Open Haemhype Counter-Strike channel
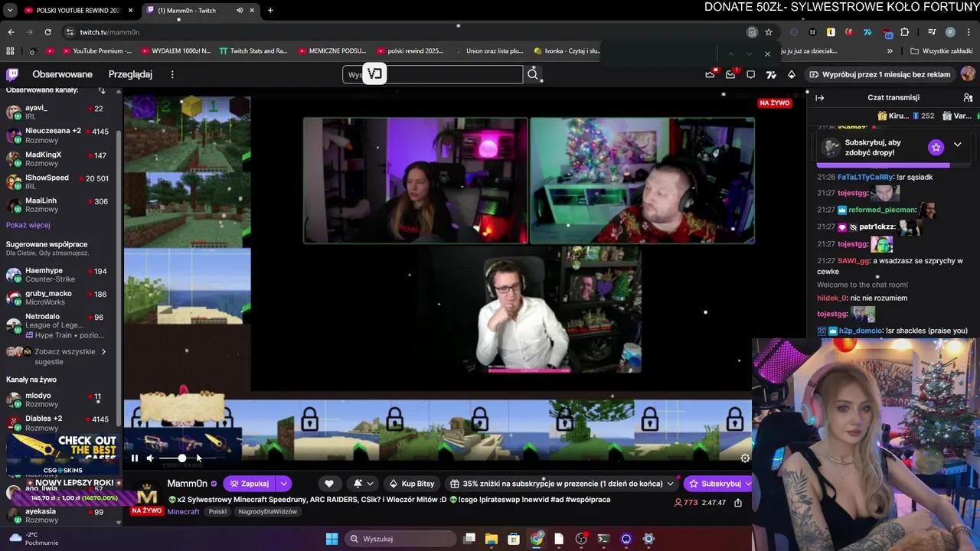Screen dimensions: 980x551 click(x=60, y=275)
